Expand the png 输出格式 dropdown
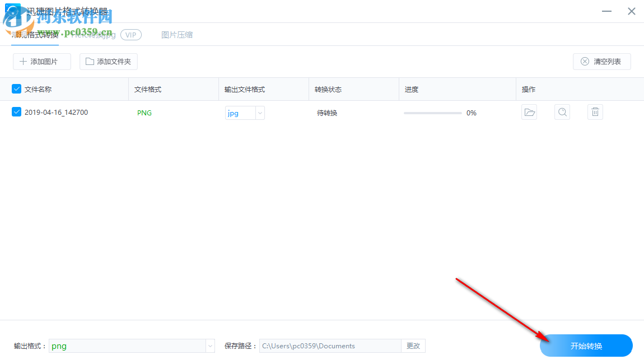Viewport: 644px width, 364px height. pyautogui.click(x=209, y=346)
